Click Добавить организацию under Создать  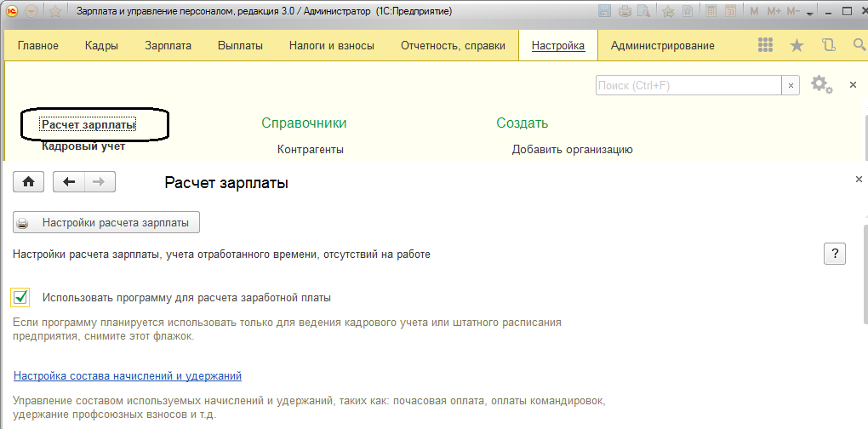coord(573,150)
